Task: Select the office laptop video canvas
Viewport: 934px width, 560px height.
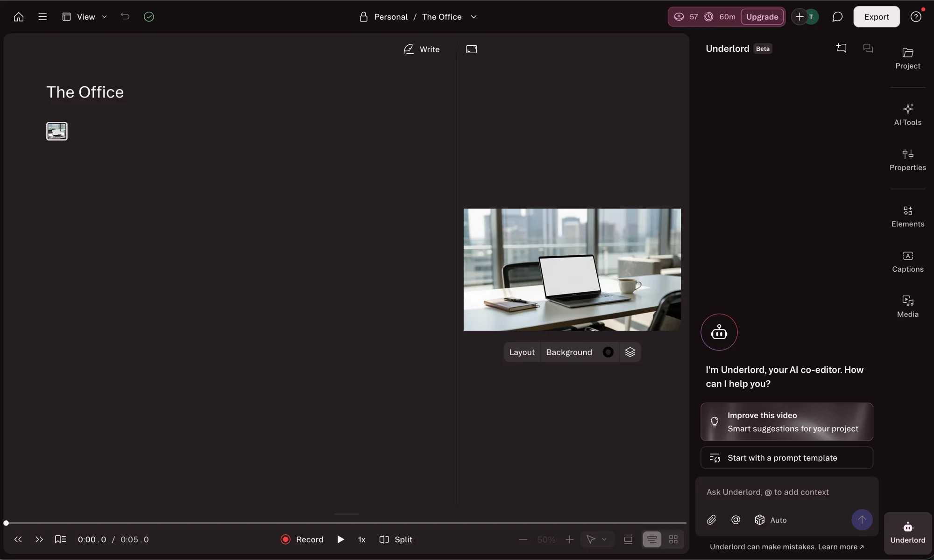Action: [x=572, y=270]
